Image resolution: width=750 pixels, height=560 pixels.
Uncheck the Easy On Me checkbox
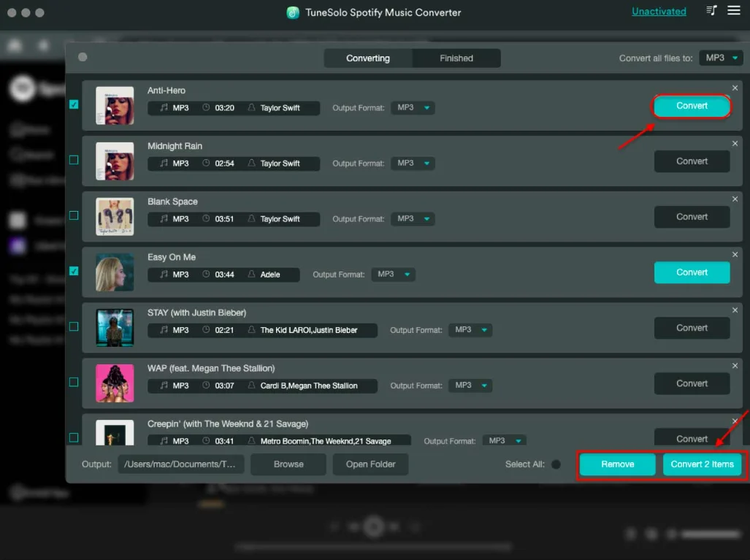(x=74, y=271)
